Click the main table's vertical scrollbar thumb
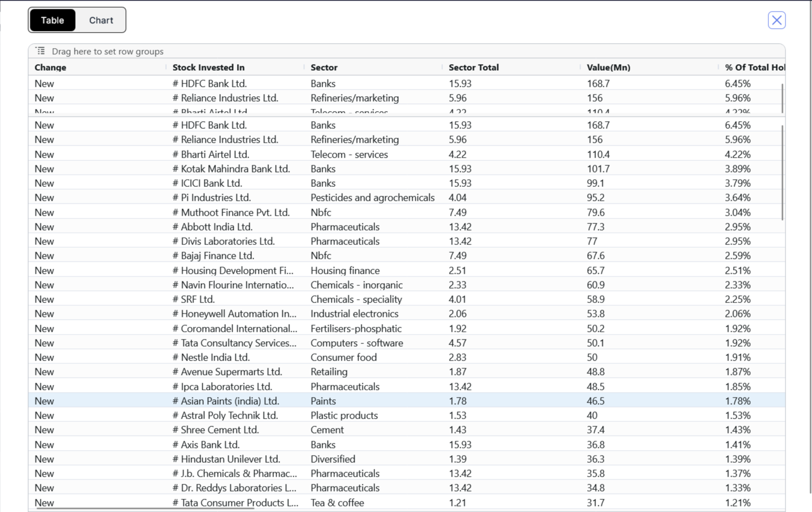812x512 pixels. pos(782,172)
